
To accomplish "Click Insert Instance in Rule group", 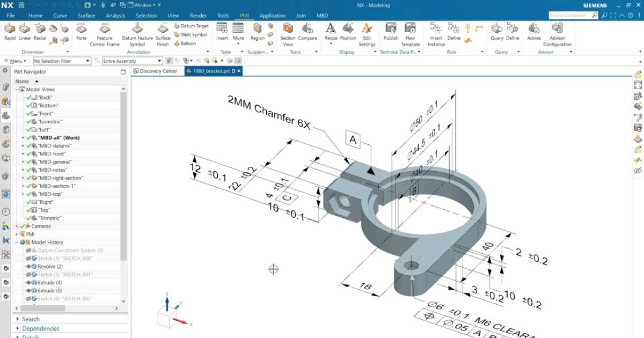I will tap(436, 35).
